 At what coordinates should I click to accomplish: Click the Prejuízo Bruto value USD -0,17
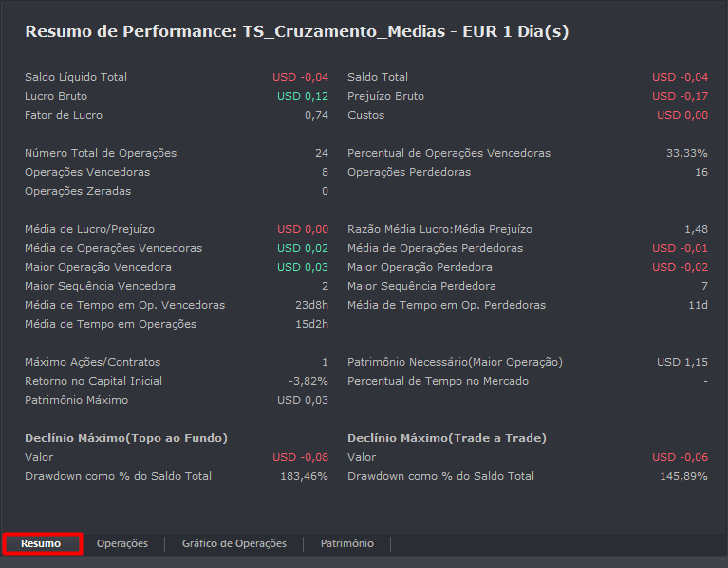point(680,96)
